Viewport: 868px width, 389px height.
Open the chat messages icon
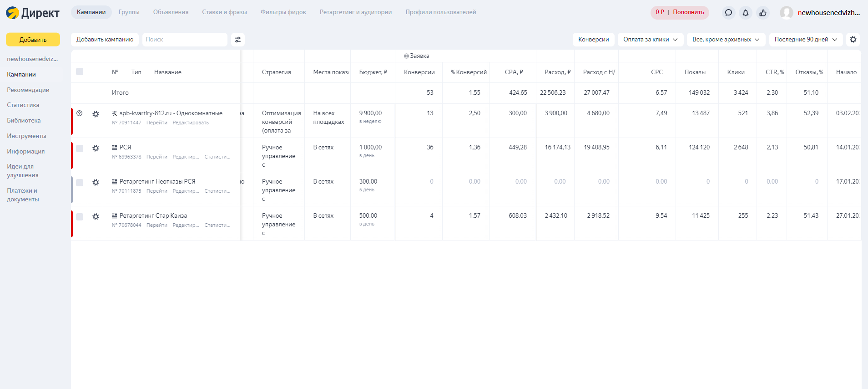728,13
